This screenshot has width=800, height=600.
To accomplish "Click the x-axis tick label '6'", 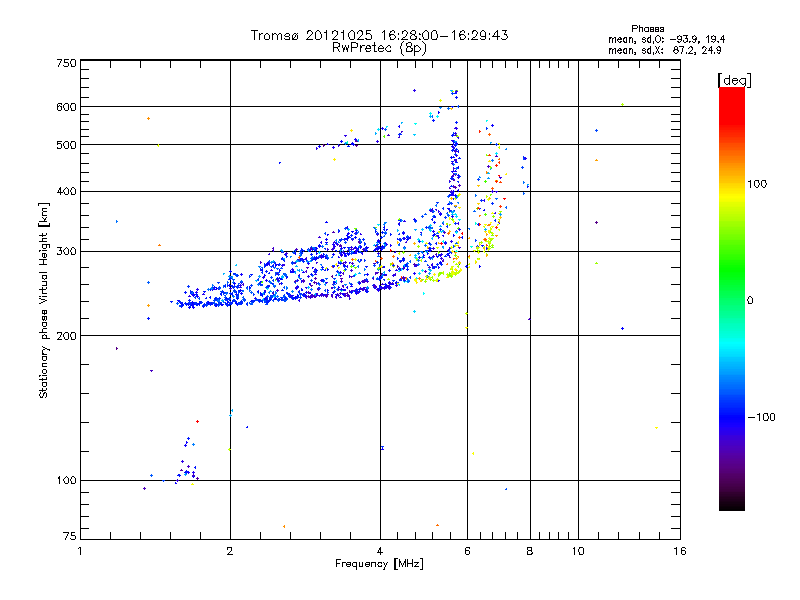I will (x=467, y=551).
